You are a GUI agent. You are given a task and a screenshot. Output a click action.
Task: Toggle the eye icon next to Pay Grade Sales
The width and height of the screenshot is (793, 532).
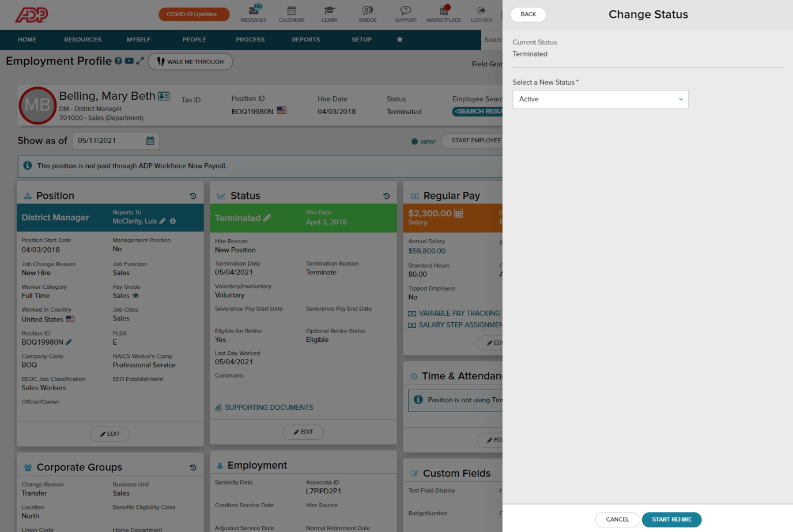pyautogui.click(x=137, y=296)
